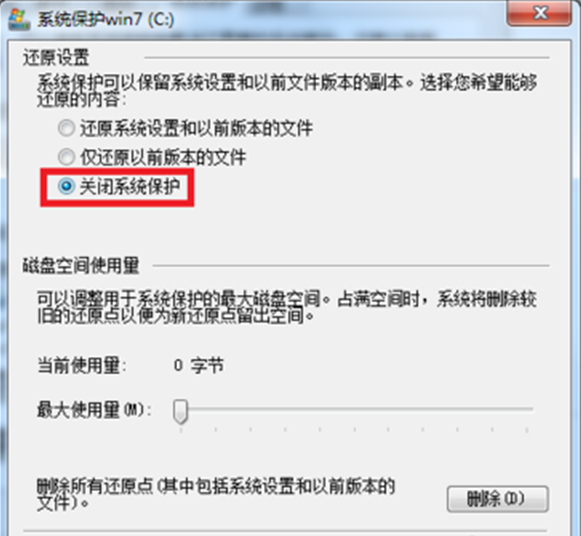
Task: Click the dialog title text 系统保护win7 (C:)
Action: [106, 19]
